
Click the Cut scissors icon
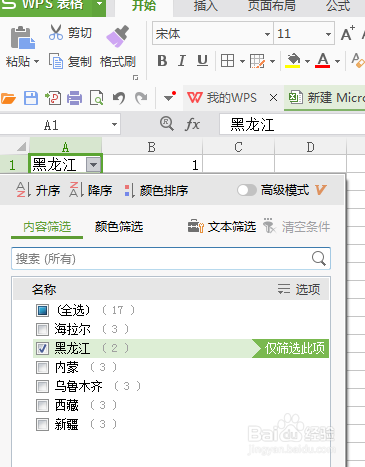[56, 33]
